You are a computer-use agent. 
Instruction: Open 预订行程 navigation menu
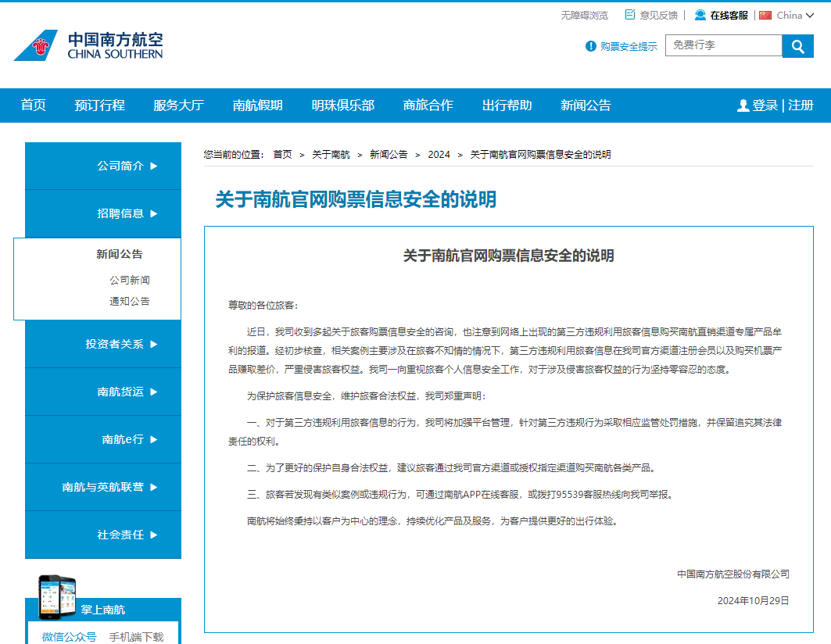(x=99, y=105)
